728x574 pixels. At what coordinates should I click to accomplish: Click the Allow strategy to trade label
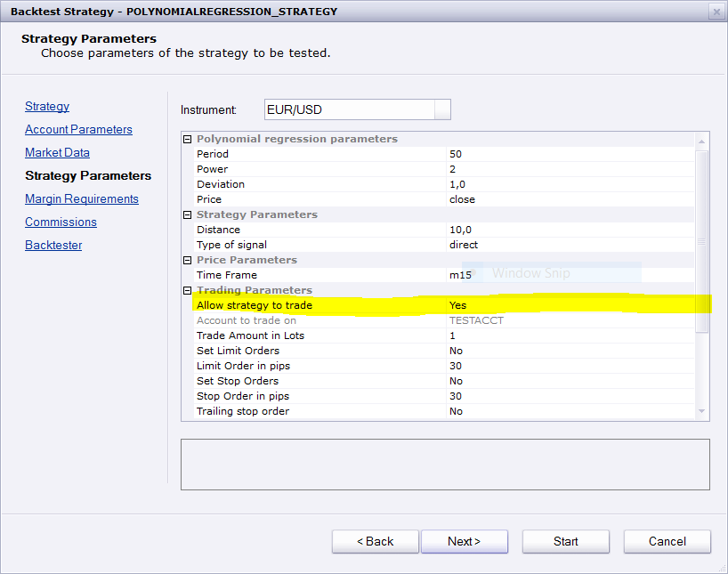(255, 305)
